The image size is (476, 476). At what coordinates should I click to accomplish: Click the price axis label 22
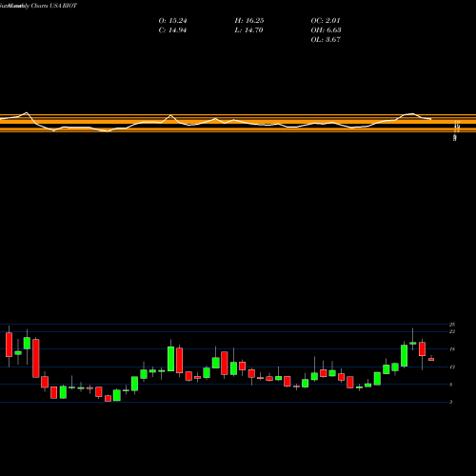(x=452, y=331)
